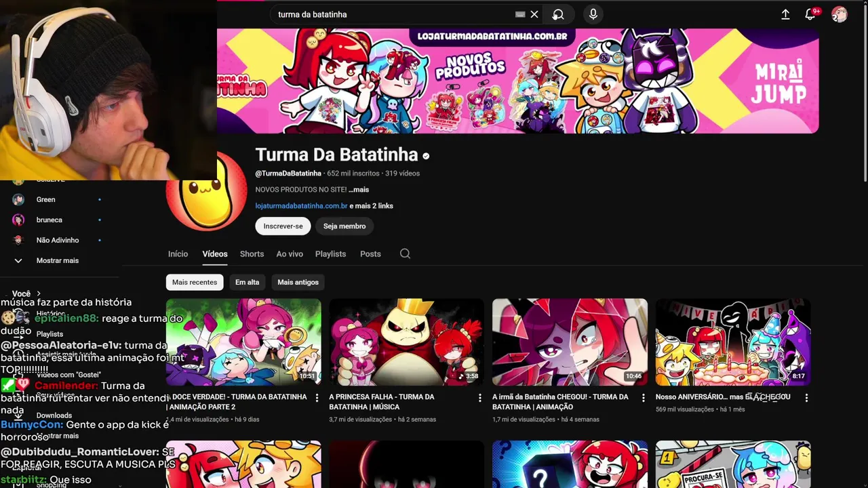Viewport: 868px width, 488px height.
Task: Select the Mais recentes filter chip
Action: coord(195,282)
